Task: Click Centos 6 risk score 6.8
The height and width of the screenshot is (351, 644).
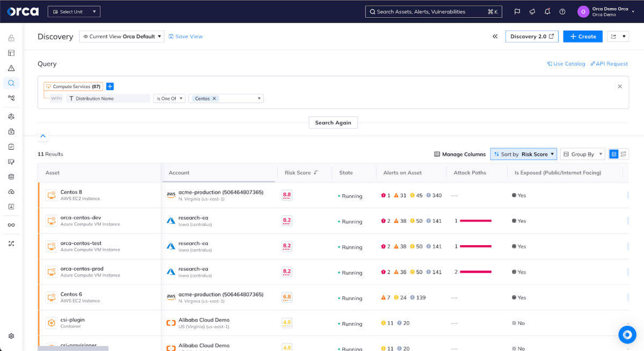Action: tap(287, 297)
